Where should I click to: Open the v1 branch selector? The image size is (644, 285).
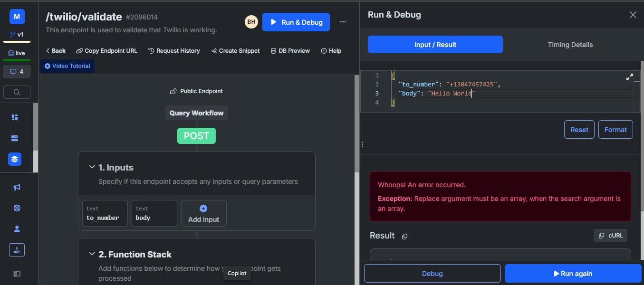click(x=17, y=35)
